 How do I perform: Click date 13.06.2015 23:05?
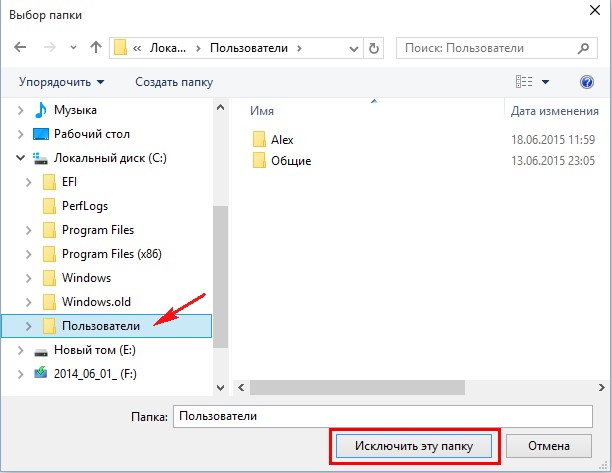click(x=553, y=161)
